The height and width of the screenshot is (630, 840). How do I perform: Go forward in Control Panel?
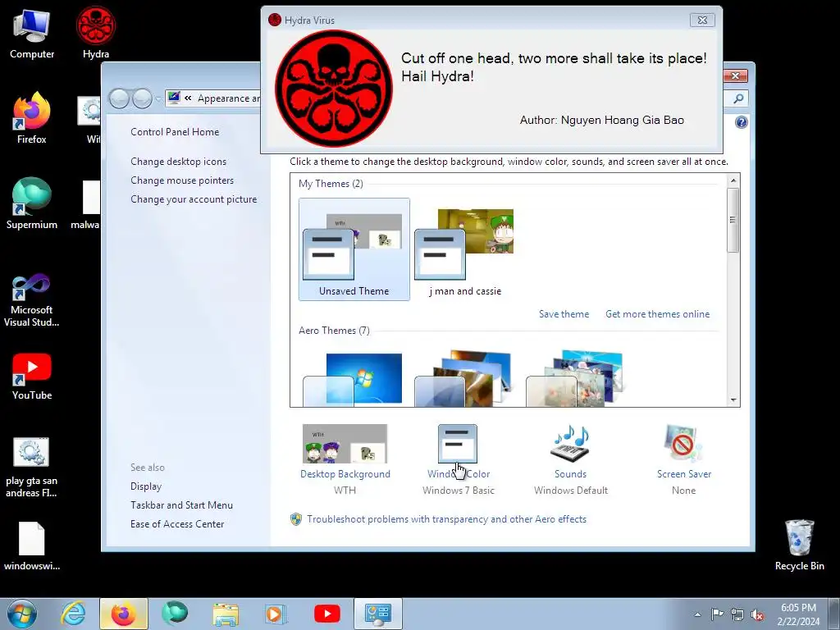(142, 98)
